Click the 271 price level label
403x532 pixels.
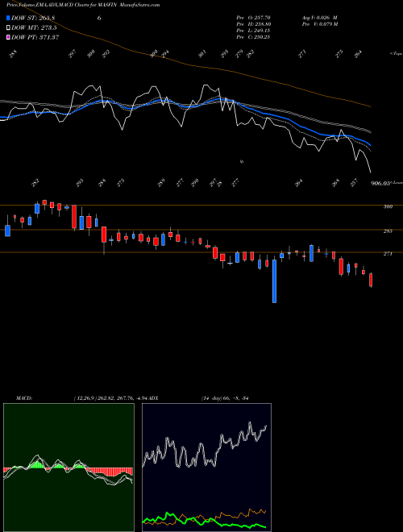(388, 254)
